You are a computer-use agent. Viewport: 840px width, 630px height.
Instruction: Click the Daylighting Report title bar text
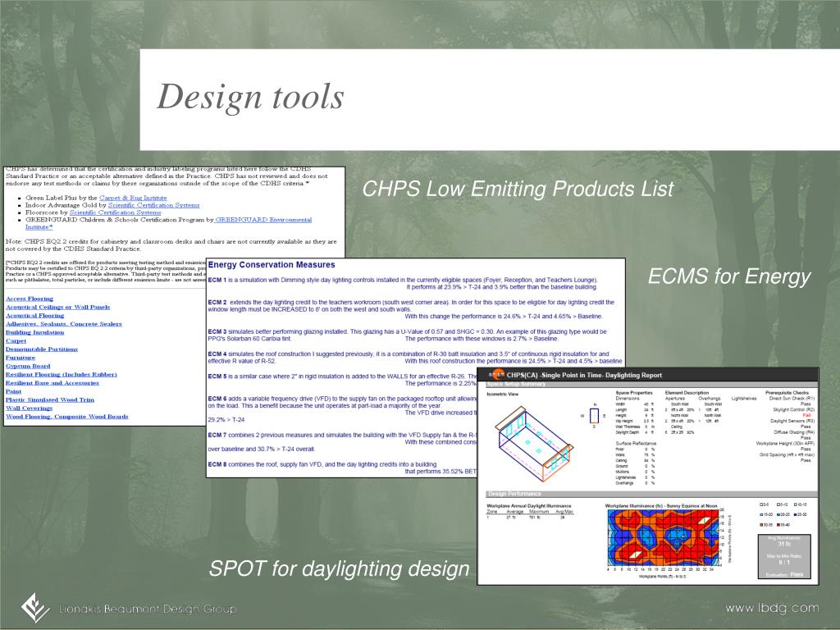(584, 375)
